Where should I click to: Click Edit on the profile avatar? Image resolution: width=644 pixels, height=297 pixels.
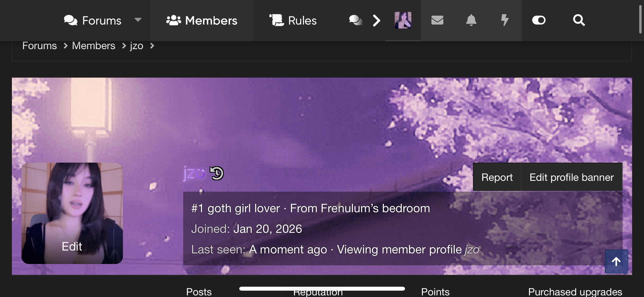[x=72, y=247]
